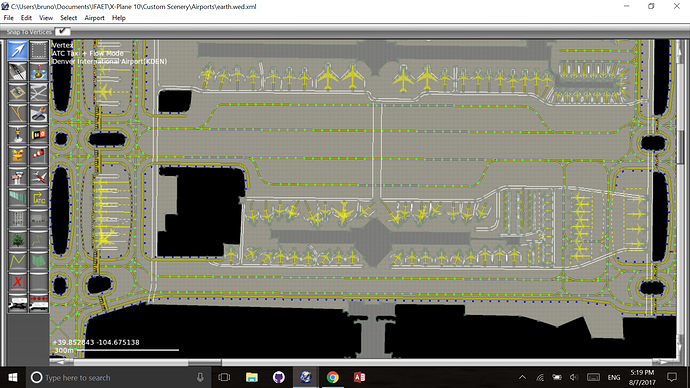Click the Denver International Airport(KDEN) label
Viewport: 690px width, 388px height.
pyautogui.click(x=109, y=62)
